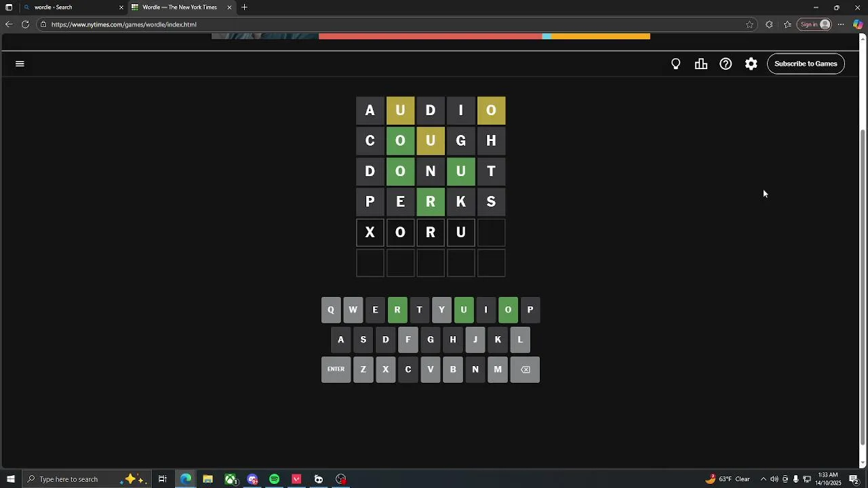The height and width of the screenshot is (488, 868).
Task: Tap the letter B key
Action: click(453, 369)
